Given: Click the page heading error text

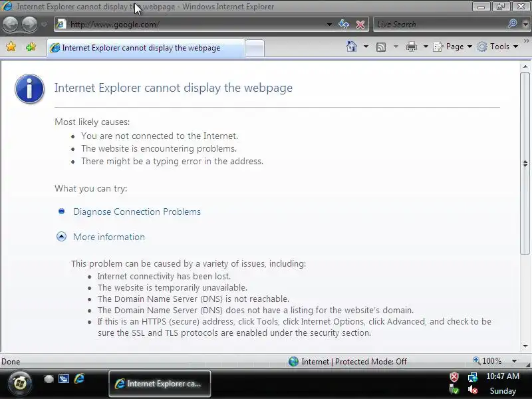Looking at the screenshot, I should tap(174, 88).
